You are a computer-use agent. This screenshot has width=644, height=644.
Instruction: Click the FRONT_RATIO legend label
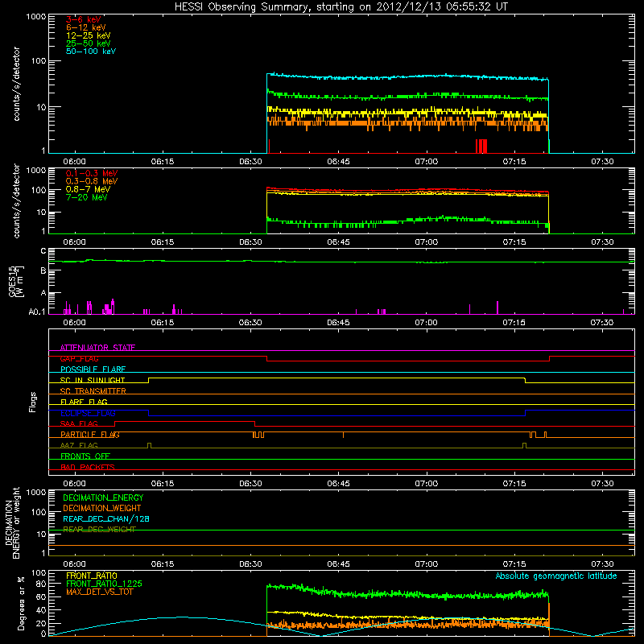click(92, 576)
